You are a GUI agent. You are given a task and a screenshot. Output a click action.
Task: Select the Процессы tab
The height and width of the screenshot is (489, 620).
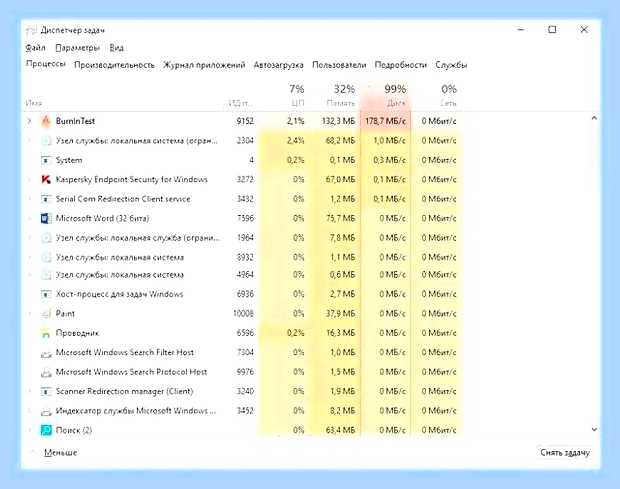coord(45,64)
